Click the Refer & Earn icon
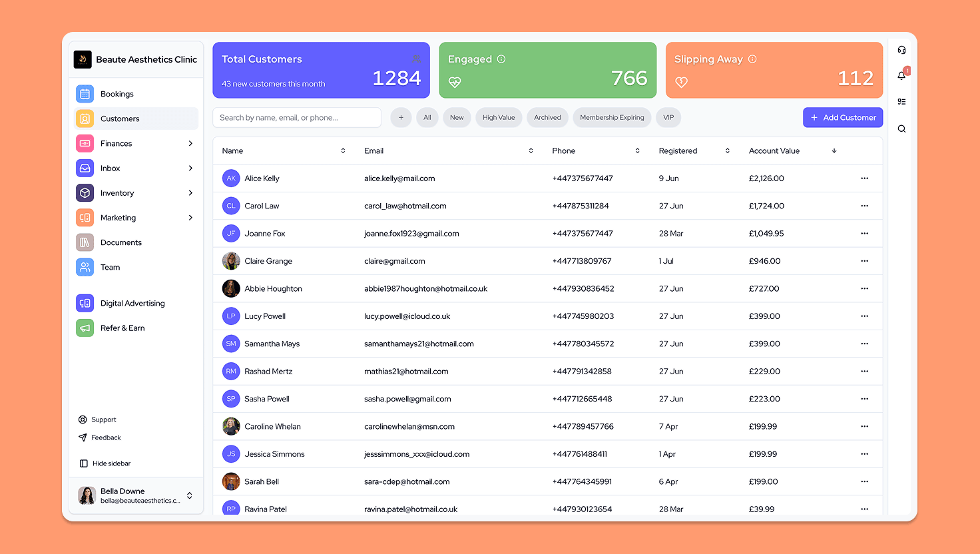This screenshot has height=554, width=980. (85, 328)
